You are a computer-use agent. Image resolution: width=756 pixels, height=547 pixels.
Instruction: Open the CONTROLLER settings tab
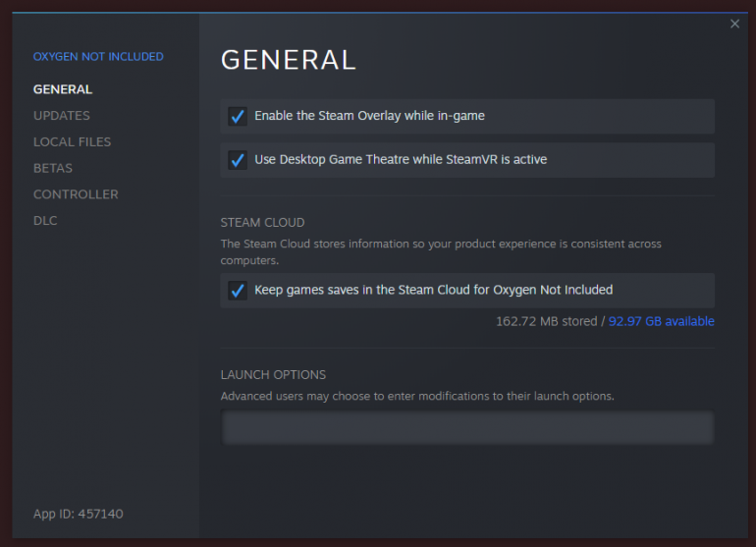pyautogui.click(x=76, y=194)
